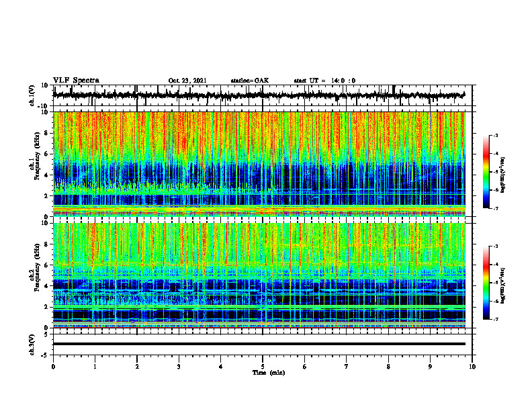Click time axis tick label "1"
Image resolution: width=532 pixels, height=411 pixels.
click(95, 367)
